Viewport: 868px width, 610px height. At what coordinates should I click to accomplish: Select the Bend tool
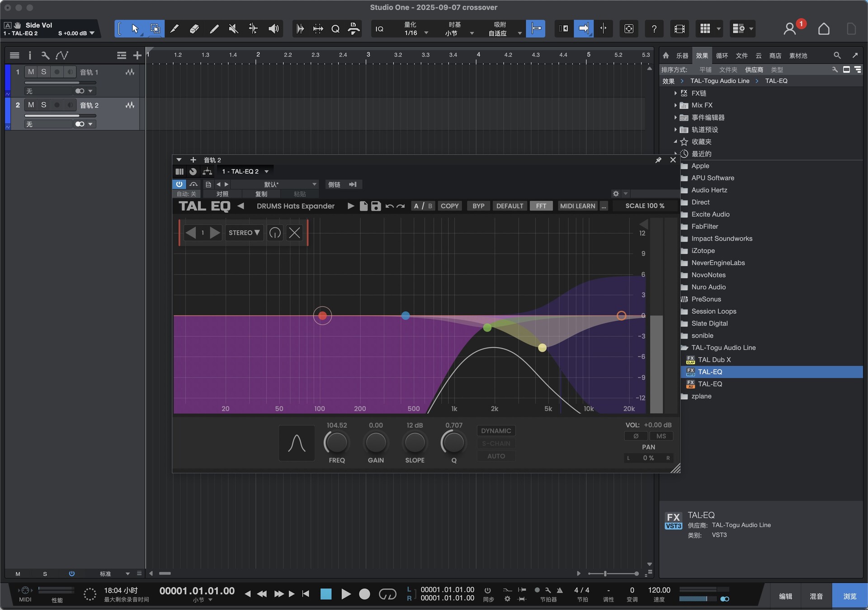click(x=253, y=29)
